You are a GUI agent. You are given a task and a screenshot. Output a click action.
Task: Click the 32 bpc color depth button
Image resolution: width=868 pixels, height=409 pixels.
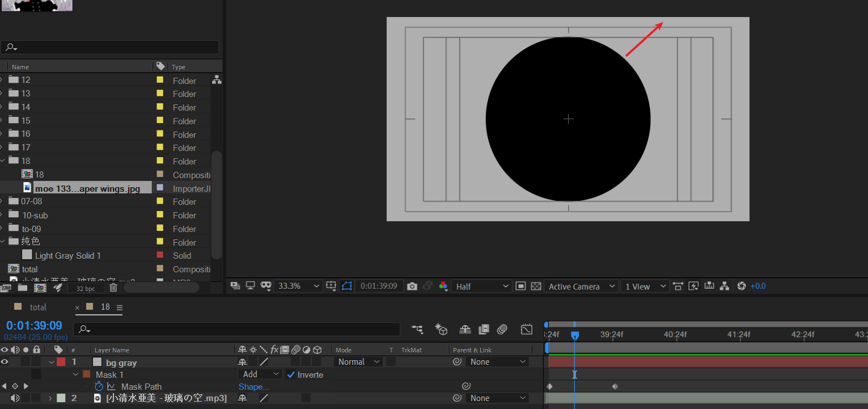86,288
